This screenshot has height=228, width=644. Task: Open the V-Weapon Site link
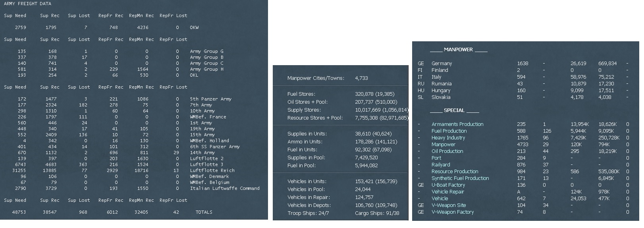449,205
